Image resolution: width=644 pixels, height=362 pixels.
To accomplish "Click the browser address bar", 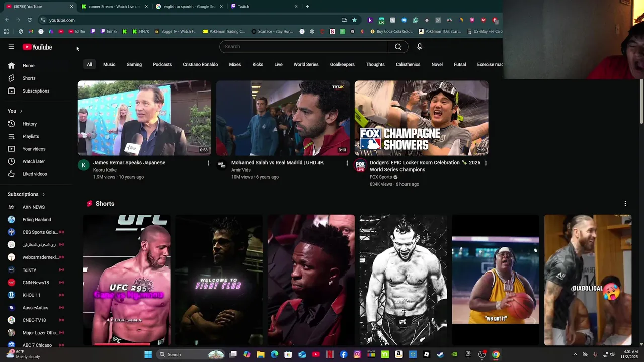I will pyautogui.click(x=191, y=20).
